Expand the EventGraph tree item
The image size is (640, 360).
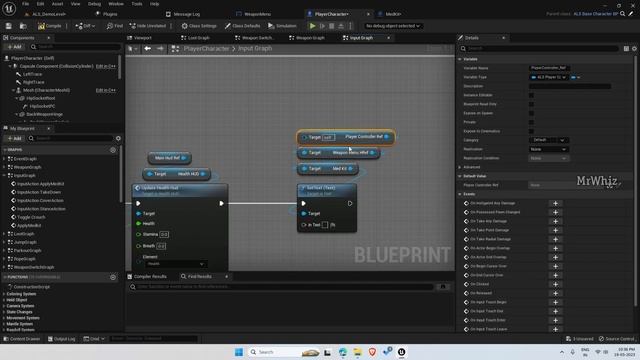4,159
